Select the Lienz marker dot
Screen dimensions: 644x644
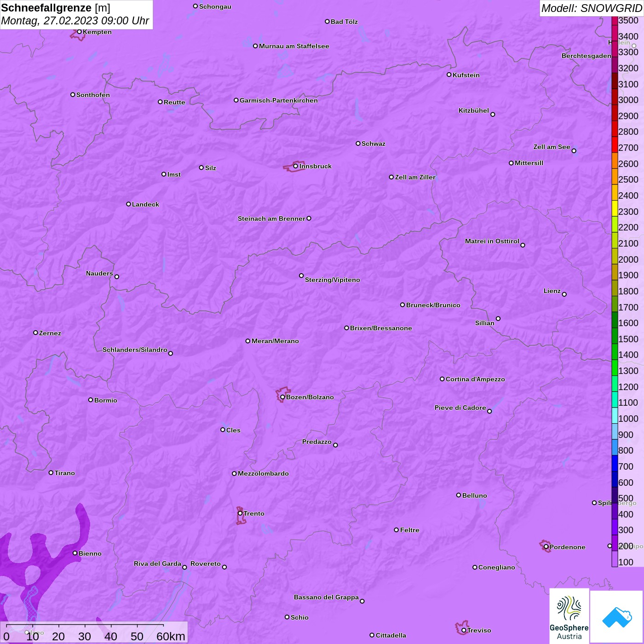(564, 294)
